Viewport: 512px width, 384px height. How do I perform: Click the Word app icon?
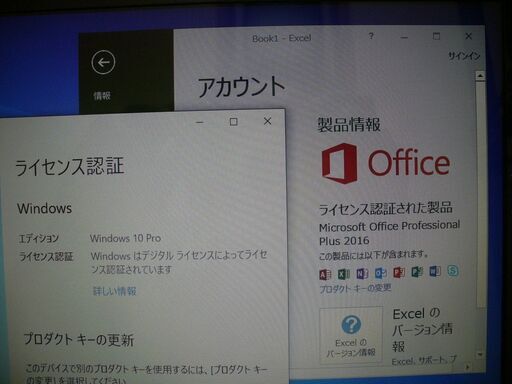(x=435, y=271)
